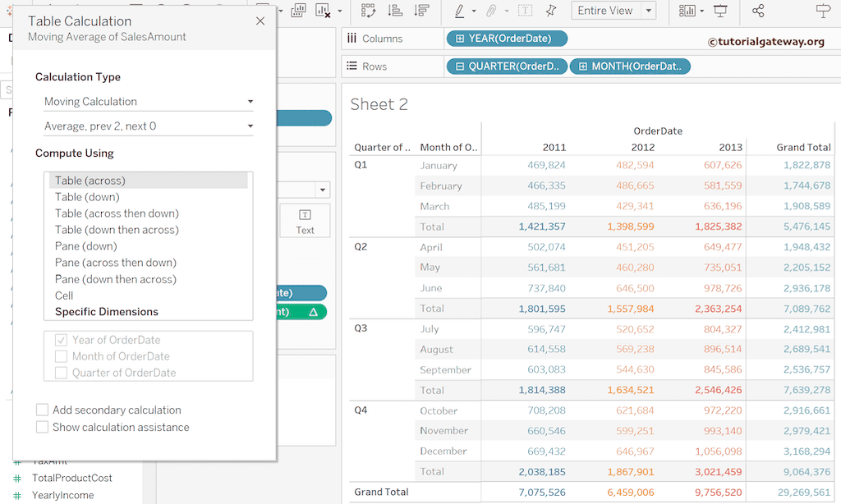Click the Quarter of OrderDate header label

point(382,148)
